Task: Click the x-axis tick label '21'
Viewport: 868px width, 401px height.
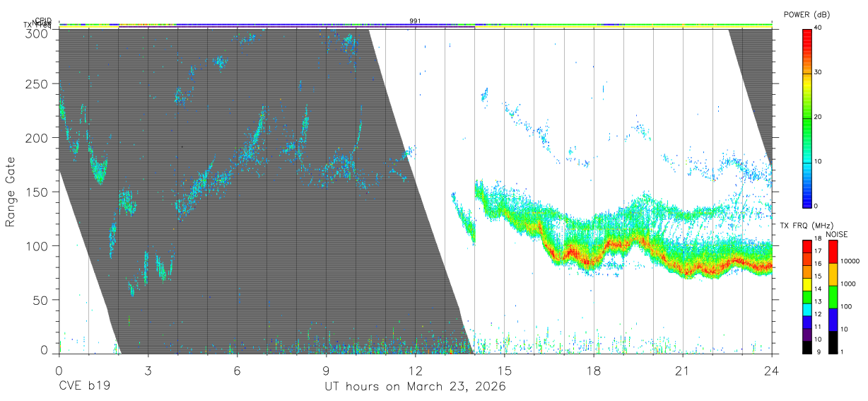Action: [683, 371]
